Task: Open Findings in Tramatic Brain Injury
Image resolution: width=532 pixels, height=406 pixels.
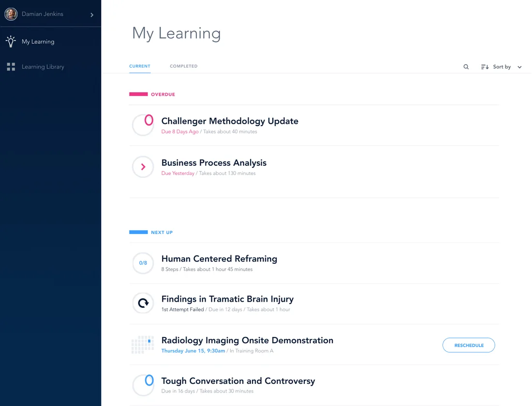Action: 227,299
